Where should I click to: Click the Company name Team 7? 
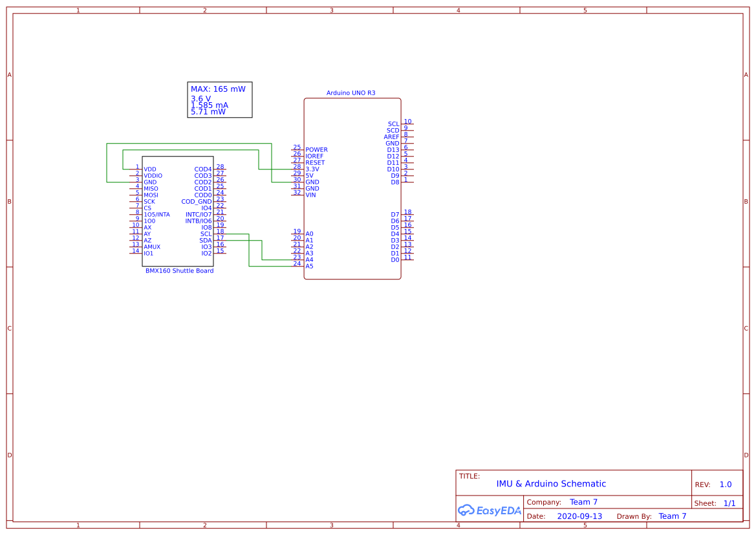click(583, 501)
